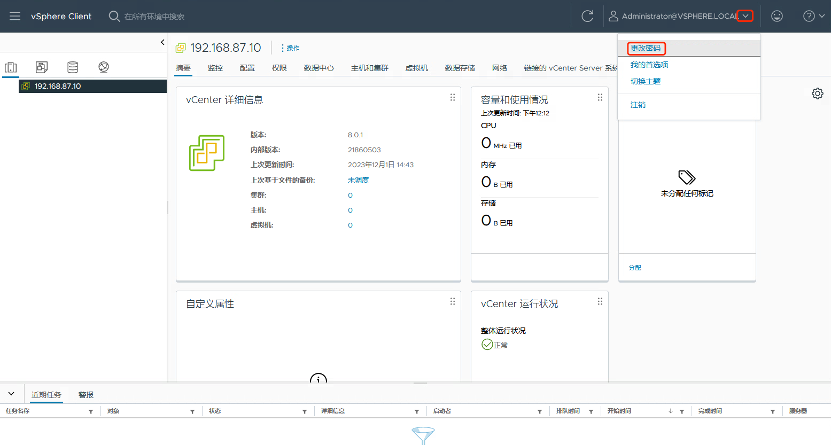Click the 虚拟机 count link
832x446 pixels.
(350, 225)
